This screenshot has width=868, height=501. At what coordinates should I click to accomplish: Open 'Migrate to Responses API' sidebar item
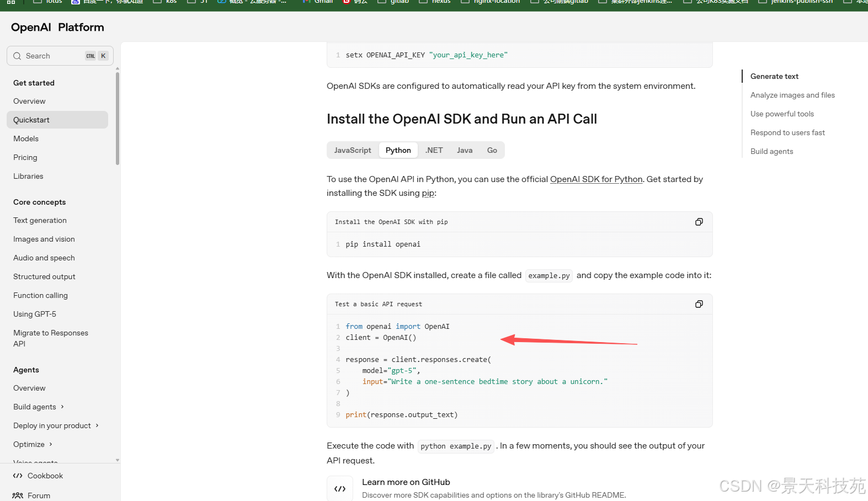pos(57,338)
